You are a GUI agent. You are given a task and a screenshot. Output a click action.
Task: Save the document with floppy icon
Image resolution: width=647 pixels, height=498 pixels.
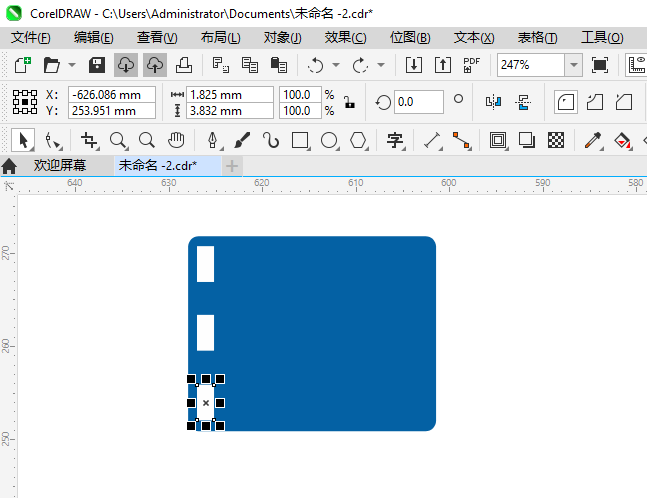pos(97,65)
